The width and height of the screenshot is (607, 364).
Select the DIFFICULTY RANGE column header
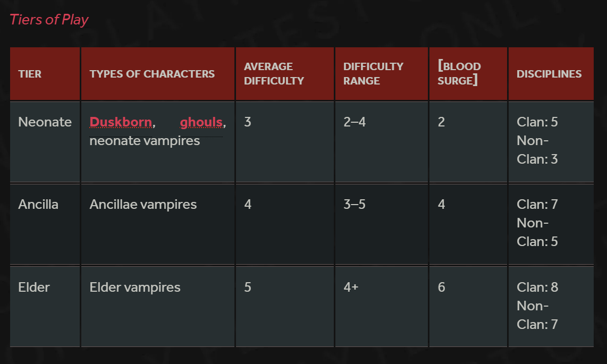[381, 73]
